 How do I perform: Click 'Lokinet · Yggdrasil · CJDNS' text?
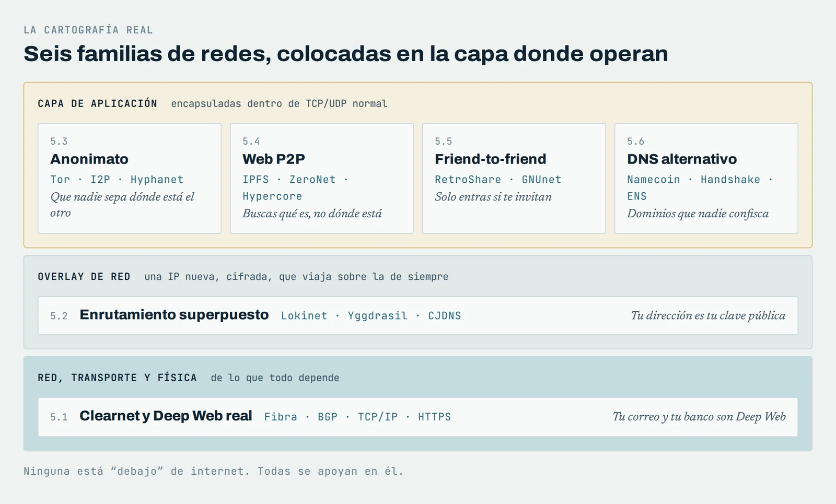(371, 316)
